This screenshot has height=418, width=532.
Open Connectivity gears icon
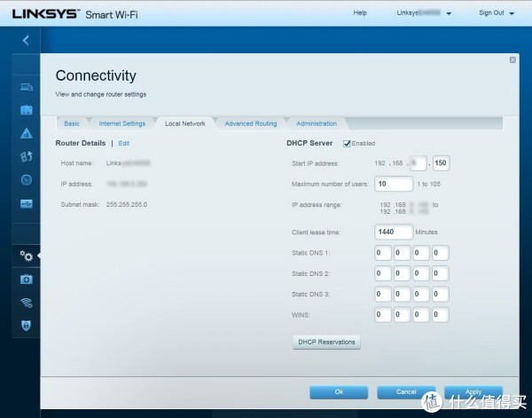(26, 256)
